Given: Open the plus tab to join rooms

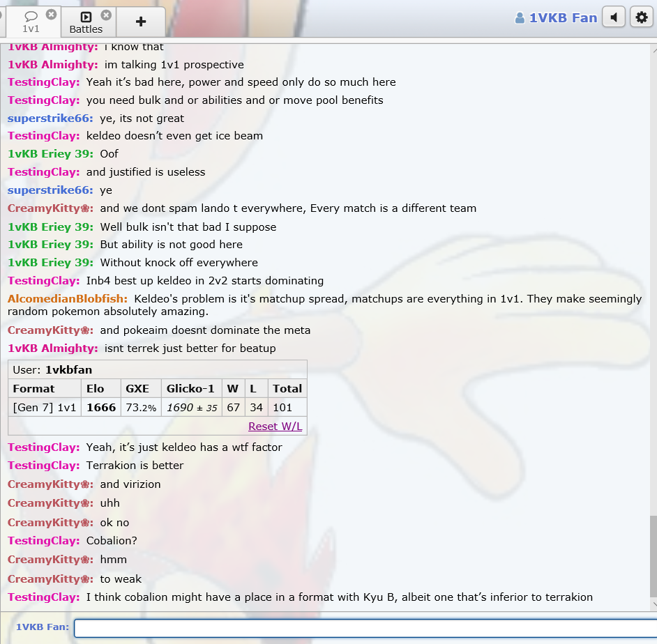Looking at the screenshot, I should pyautogui.click(x=141, y=22).
